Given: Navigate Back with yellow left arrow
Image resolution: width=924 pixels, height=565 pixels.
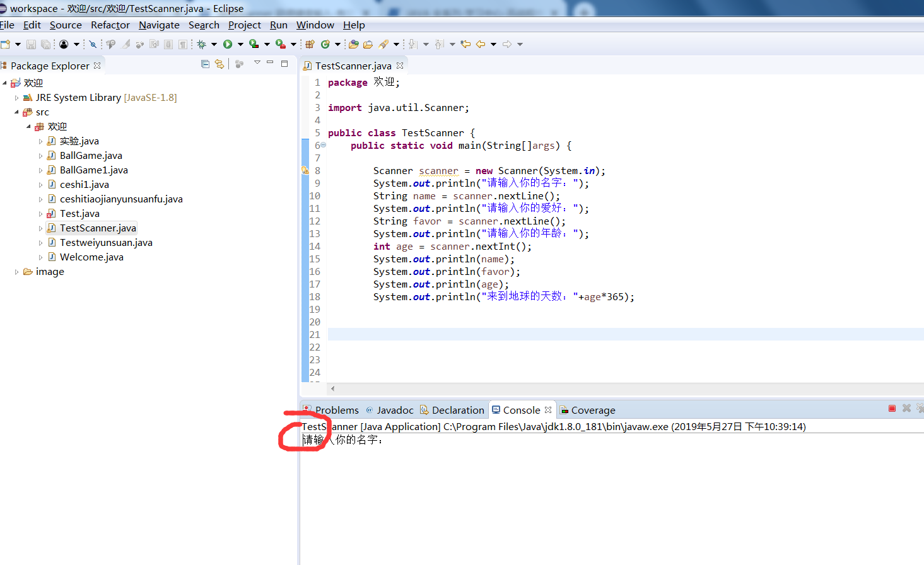Looking at the screenshot, I should (481, 44).
